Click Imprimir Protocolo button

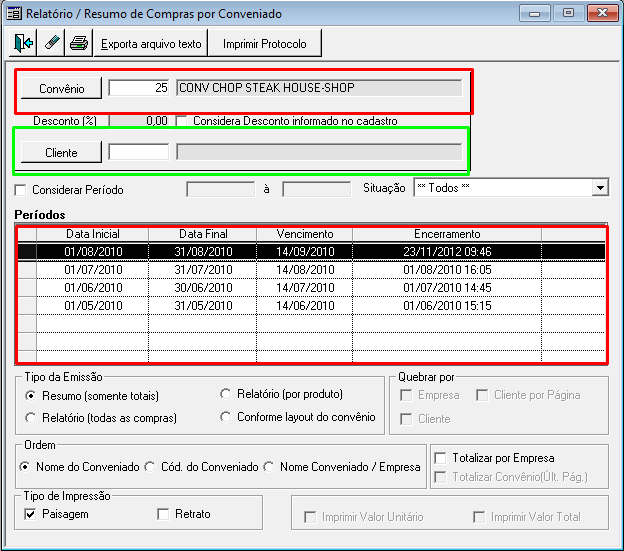265,43
